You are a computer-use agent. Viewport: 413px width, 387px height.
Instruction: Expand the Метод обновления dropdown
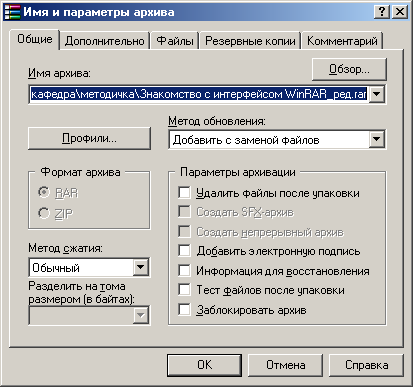(x=377, y=139)
